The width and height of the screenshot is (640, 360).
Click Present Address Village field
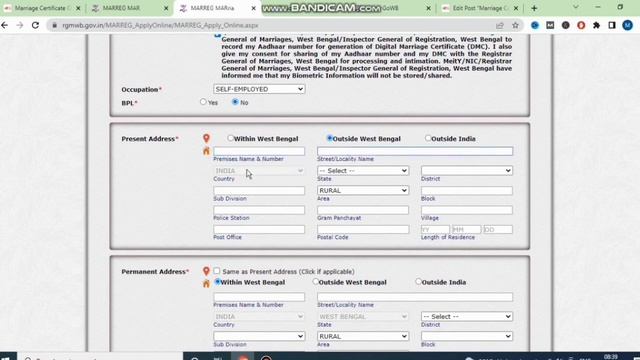tap(467, 210)
